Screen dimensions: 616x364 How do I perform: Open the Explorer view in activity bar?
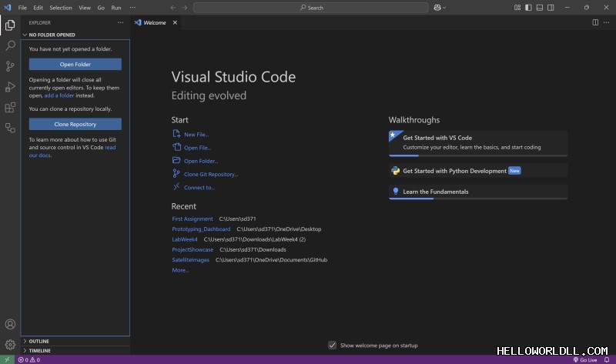point(10,25)
